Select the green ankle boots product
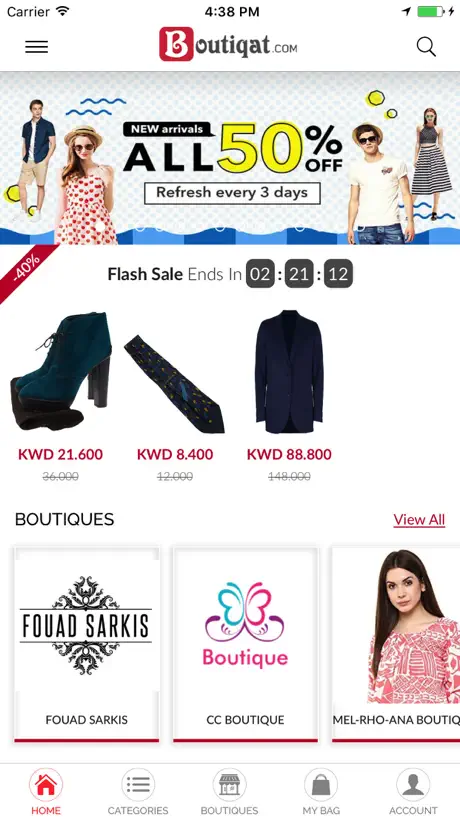The width and height of the screenshot is (460, 818). 60,371
